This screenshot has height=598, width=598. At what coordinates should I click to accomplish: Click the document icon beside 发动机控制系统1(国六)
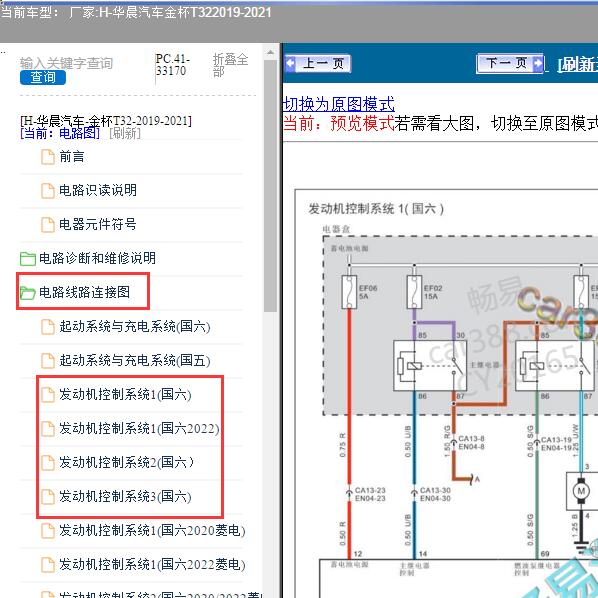pos(48,395)
